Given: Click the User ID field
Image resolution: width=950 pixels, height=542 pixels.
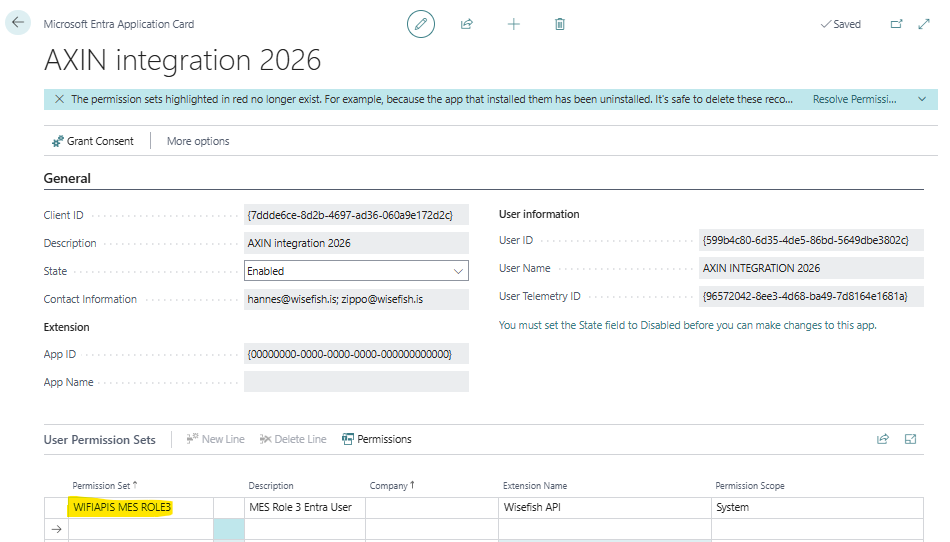Looking at the screenshot, I should (811, 240).
